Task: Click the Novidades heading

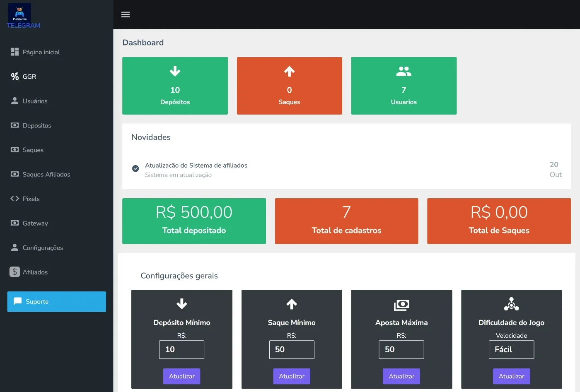Action: tap(151, 137)
